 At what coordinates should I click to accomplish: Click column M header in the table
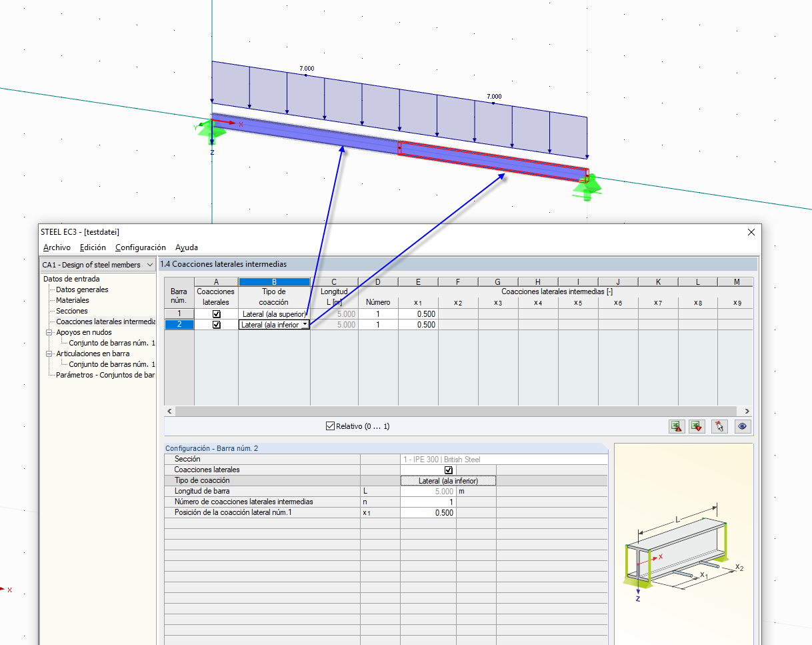click(x=736, y=282)
